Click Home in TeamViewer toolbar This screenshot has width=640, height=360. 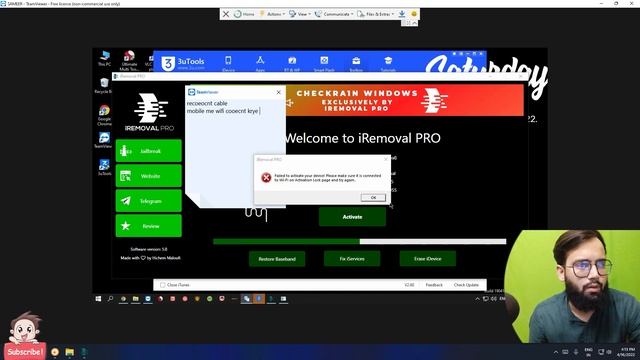[244, 14]
